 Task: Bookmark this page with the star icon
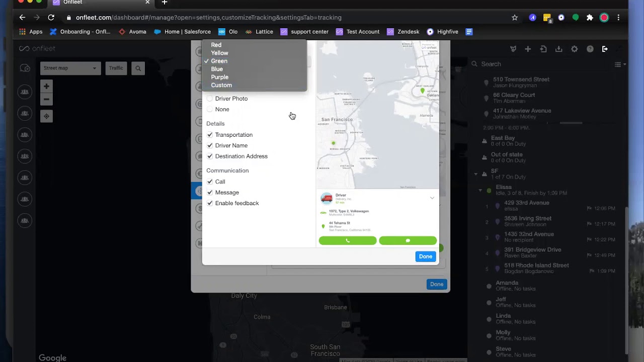pyautogui.click(x=515, y=18)
